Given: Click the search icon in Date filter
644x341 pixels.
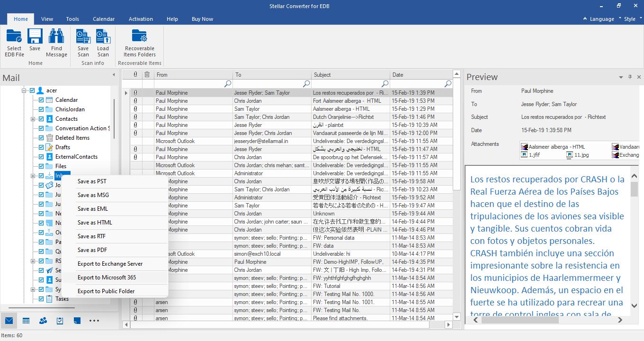Looking at the screenshot, I should pyautogui.click(x=448, y=84).
